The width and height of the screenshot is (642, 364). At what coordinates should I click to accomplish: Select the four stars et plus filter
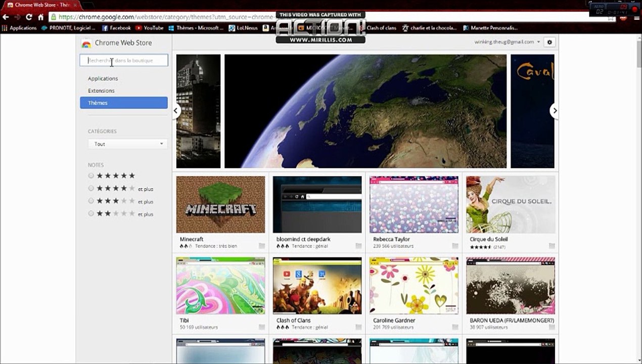pos(91,189)
